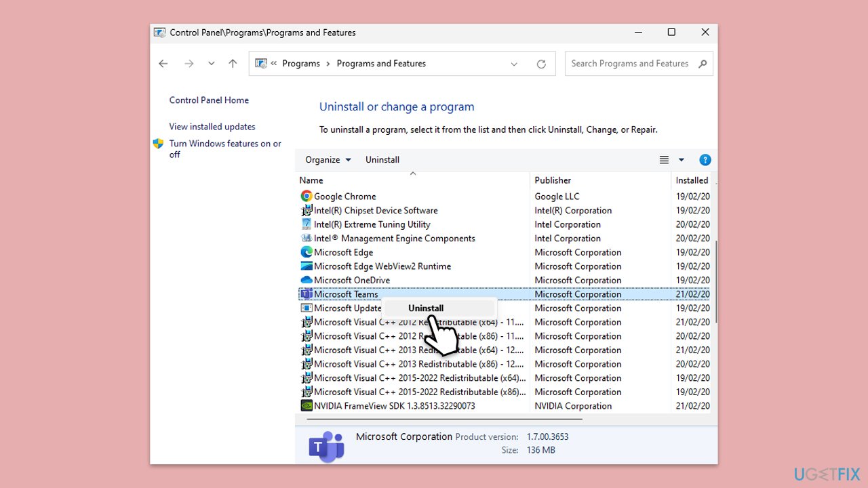Refresh the Programs and Features list
The image size is (868, 488).
click(541, 64)
